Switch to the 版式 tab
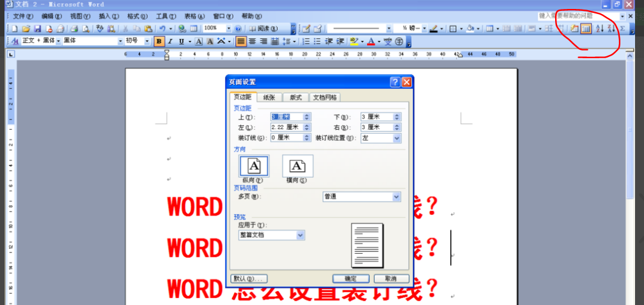644x305 pixels. click(x=295, y=97)
